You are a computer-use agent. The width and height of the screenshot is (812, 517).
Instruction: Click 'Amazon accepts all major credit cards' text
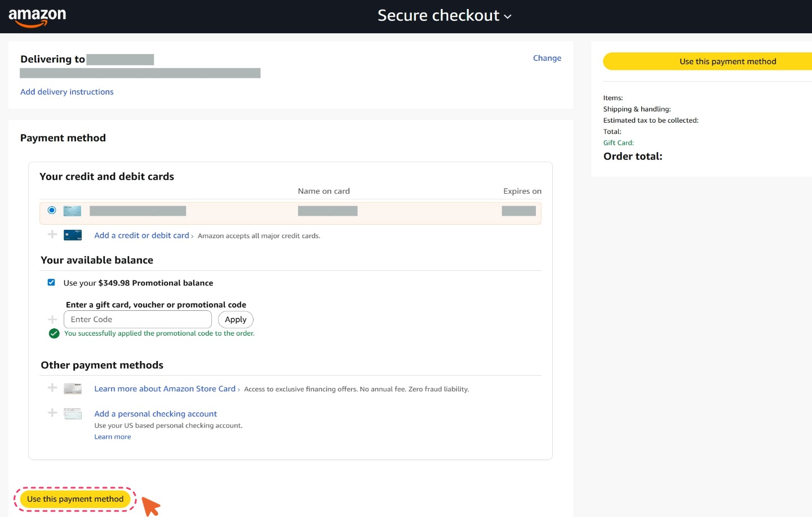pyautogui.click(x=259, y=236)
